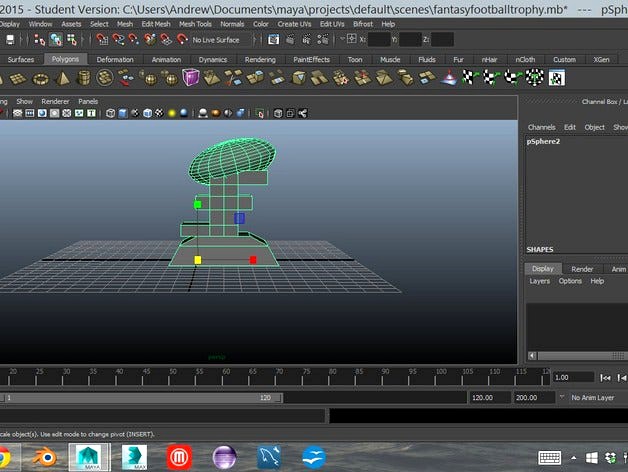Click the yellow scale handle on base
This screenshot has width=628, height=472.
coord(198,260)
